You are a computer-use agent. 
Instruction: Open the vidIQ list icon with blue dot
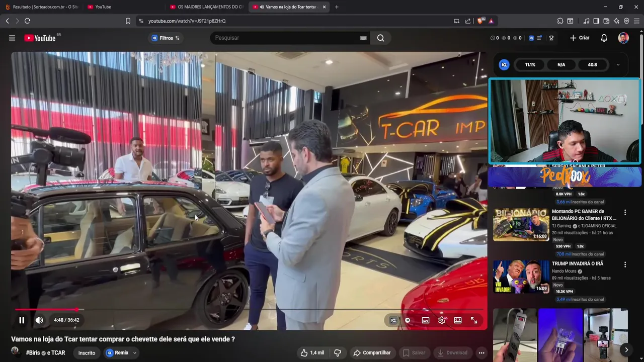pos(540,38)
